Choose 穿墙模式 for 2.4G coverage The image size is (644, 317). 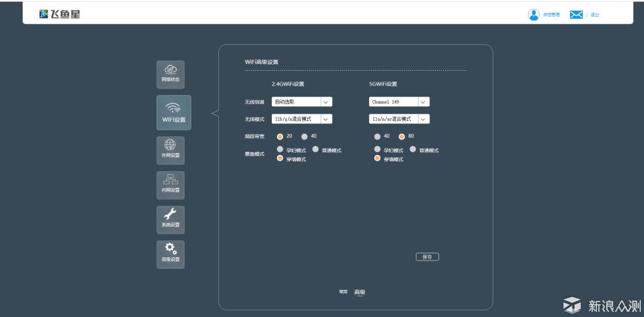(x=280, y=158)
